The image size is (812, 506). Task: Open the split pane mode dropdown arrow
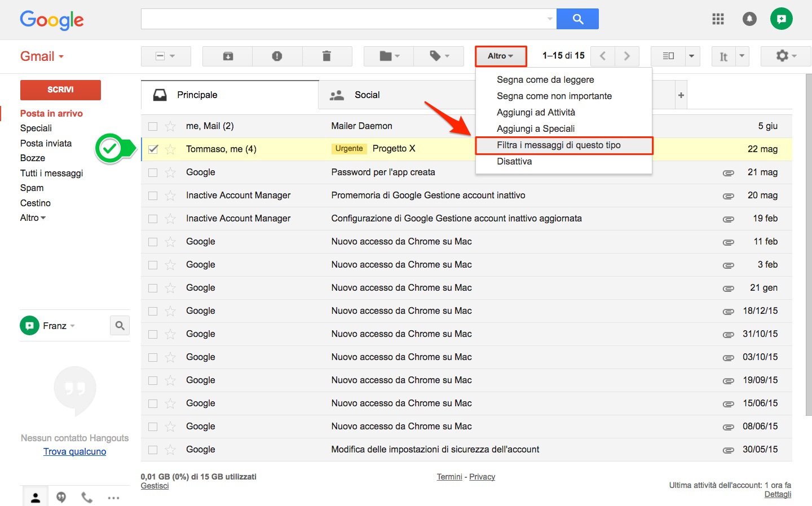coord(692,56)
